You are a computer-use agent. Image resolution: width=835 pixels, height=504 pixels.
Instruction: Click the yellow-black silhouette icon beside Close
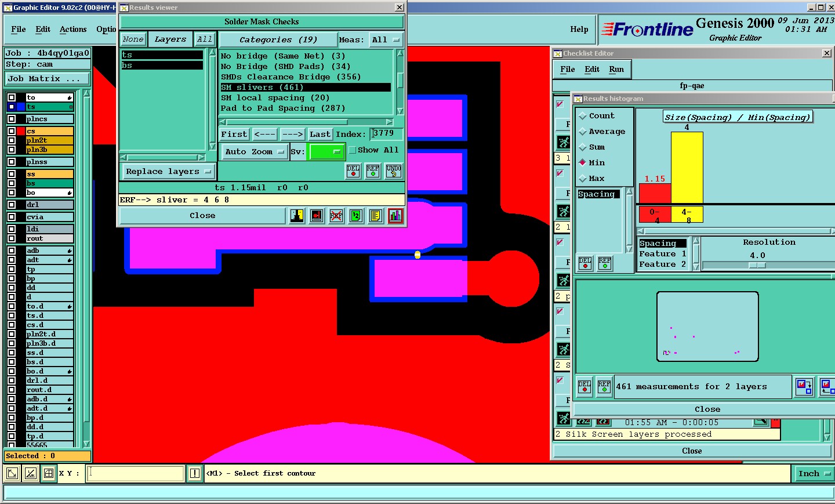point(297,216)
